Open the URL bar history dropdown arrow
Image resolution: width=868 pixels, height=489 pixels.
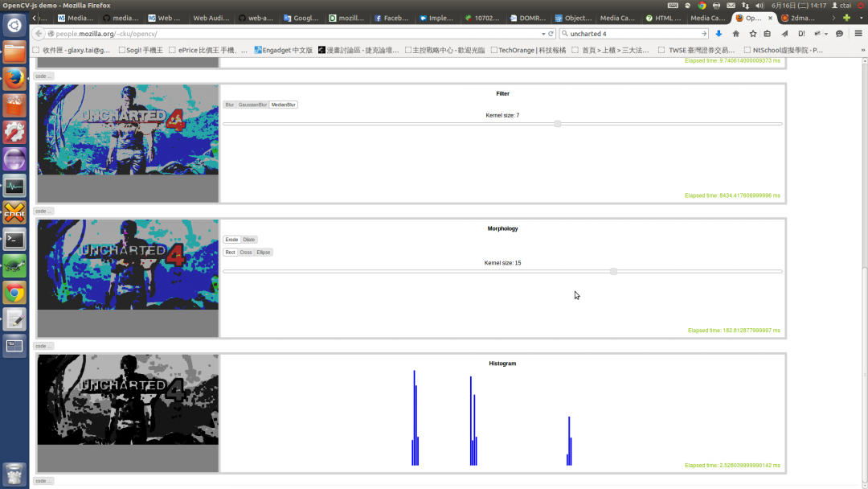pos(542,34)
